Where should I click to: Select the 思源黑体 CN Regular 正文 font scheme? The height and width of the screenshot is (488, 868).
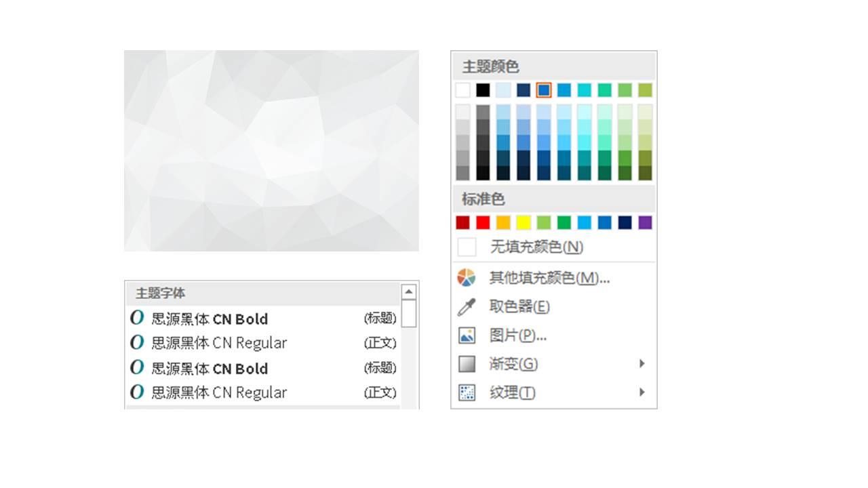[x=217, y=342]
